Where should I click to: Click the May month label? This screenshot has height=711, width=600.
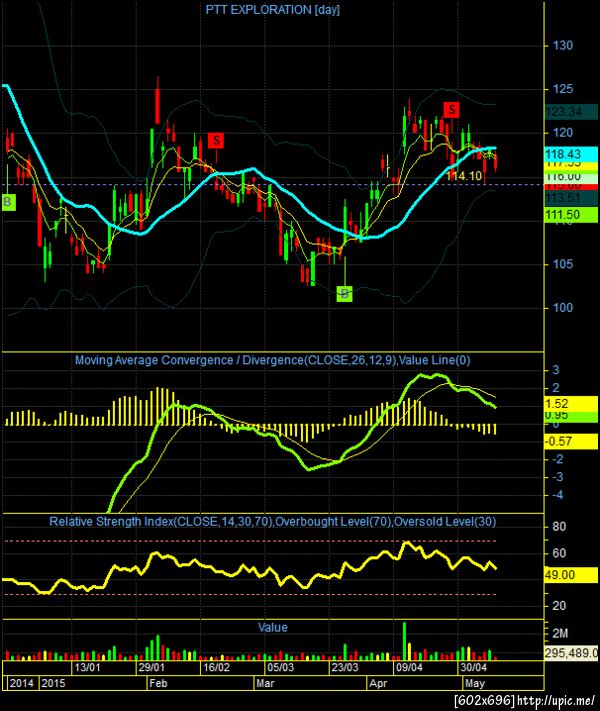475,683
